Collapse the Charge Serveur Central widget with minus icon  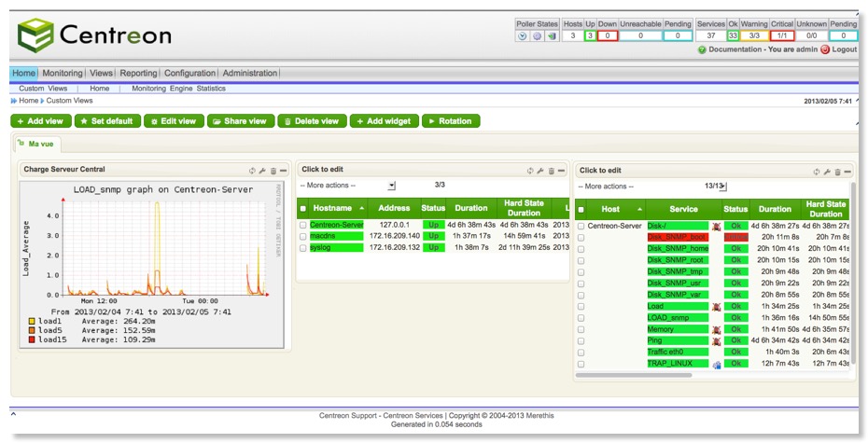[283, 171]
